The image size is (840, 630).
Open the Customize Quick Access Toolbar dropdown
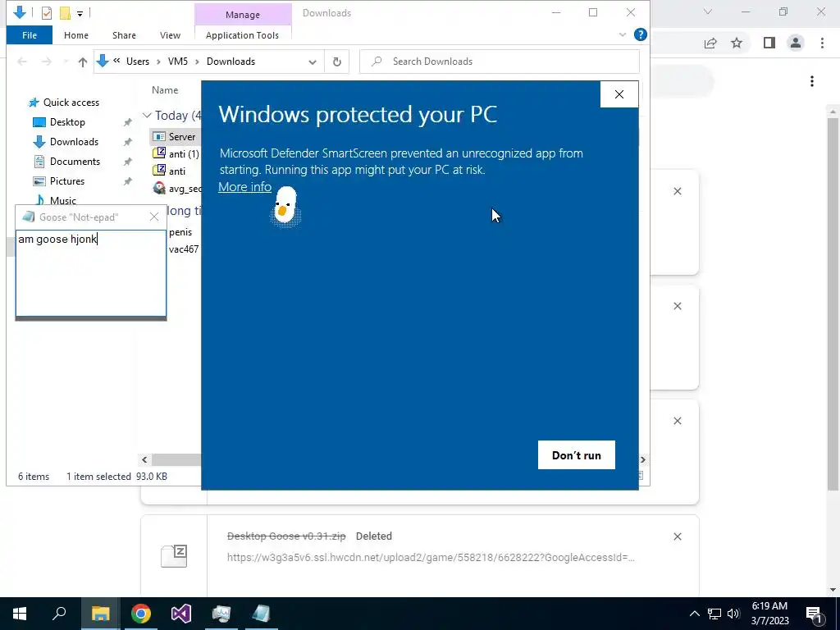[80, 13]
